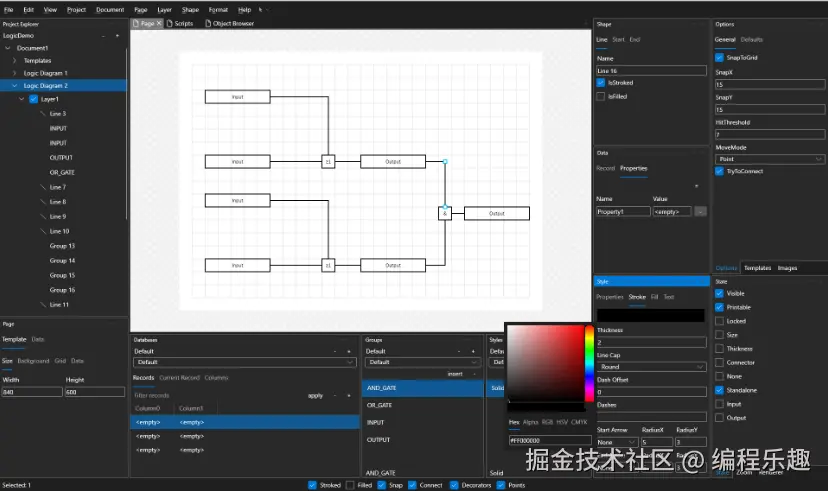
Task: Switch to the Fill style tab
Action: point(654,297)
